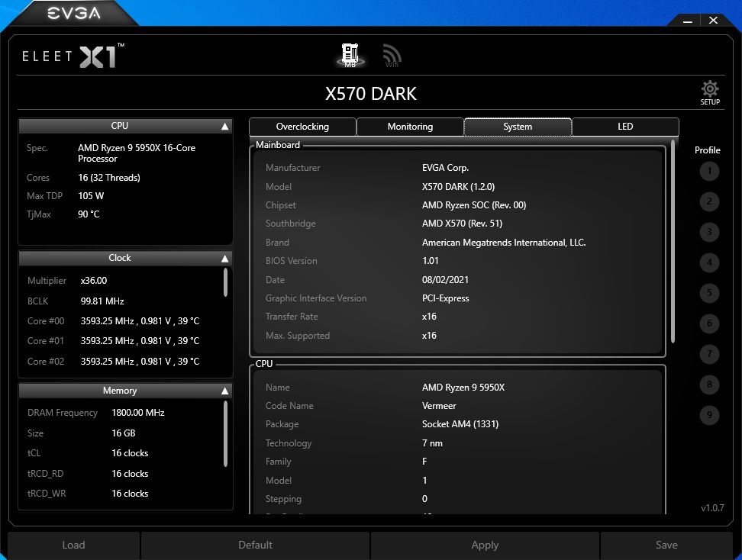Choose profile slot 7
Viewport: 742px width, 560px height.
pos(709,354)
